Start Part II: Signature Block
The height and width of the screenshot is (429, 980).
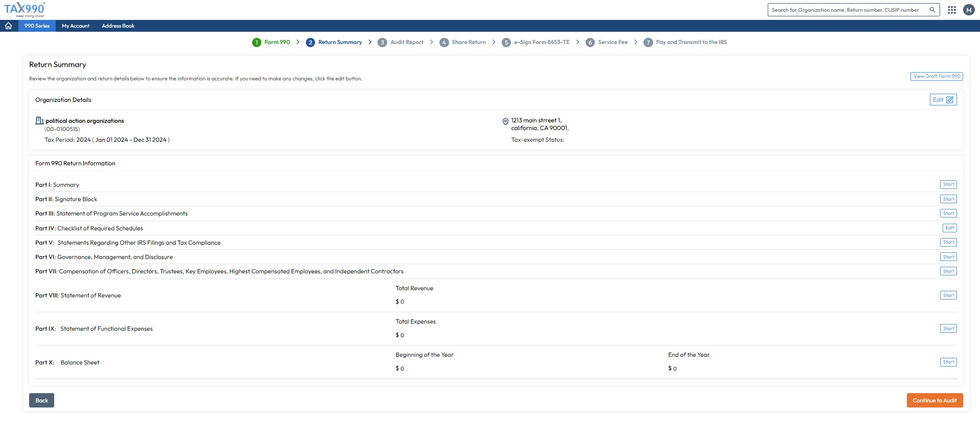(x=948, y=199)
